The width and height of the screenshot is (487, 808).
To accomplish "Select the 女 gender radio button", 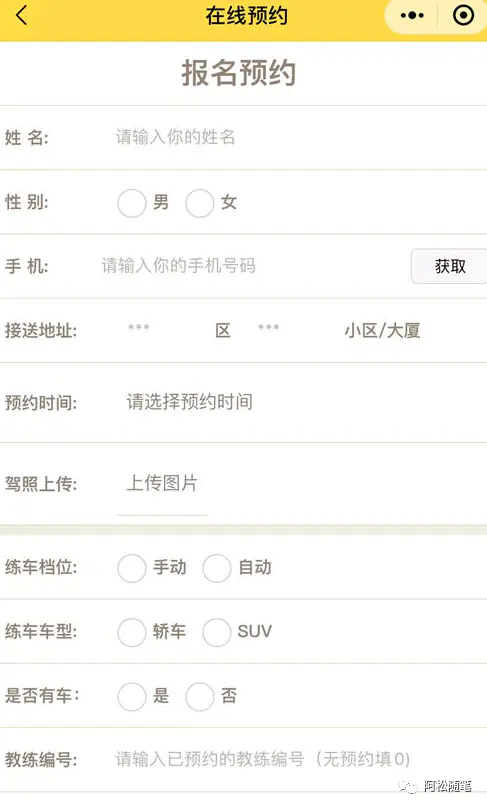I will [x=199, y=203].
